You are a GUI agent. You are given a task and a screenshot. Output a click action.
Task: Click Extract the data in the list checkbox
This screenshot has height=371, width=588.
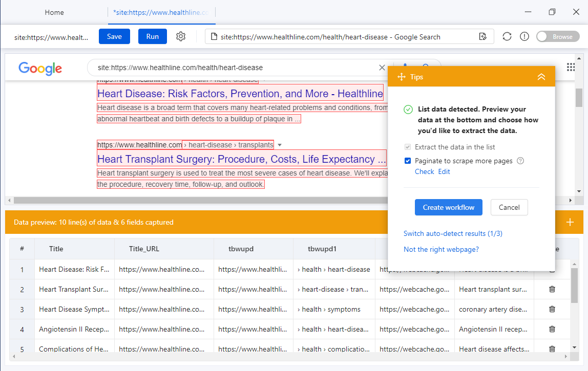[x=408, y=147]
